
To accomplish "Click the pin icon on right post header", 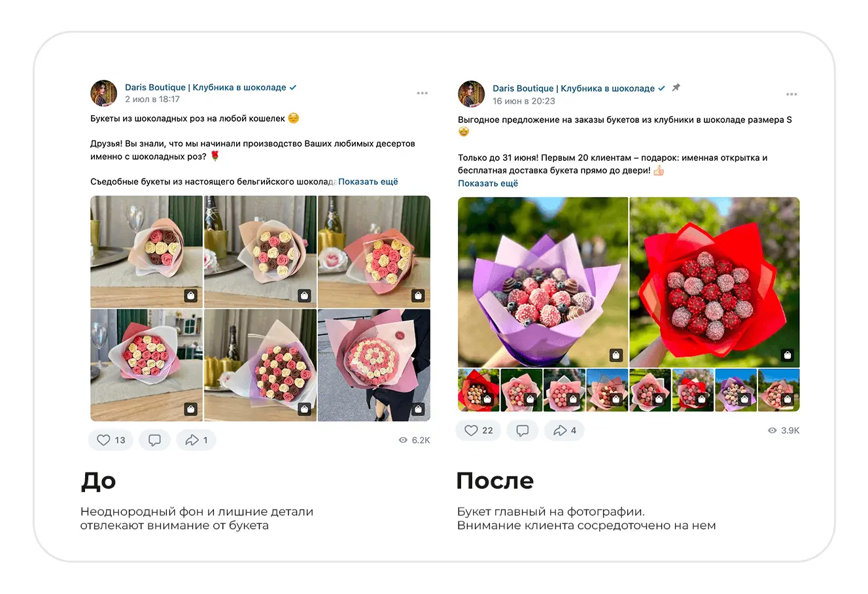I will tap(676, 88).
